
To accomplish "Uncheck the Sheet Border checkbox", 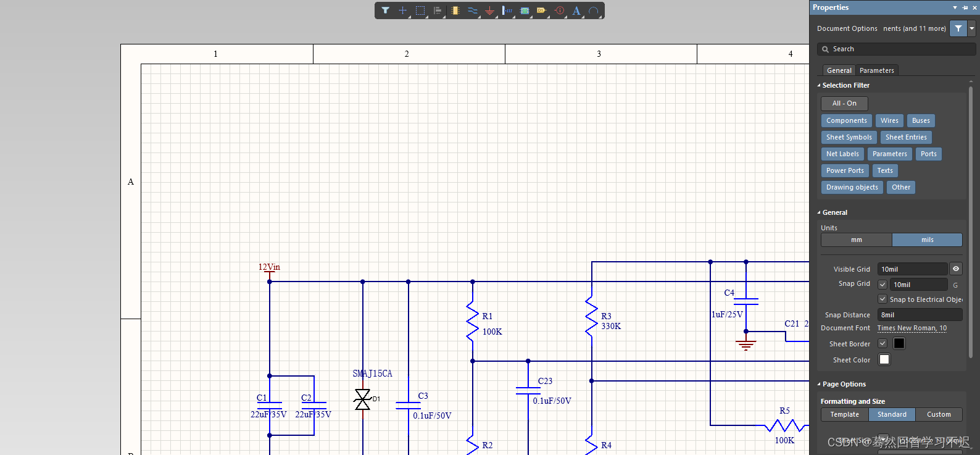I will (x=882, y=343).
